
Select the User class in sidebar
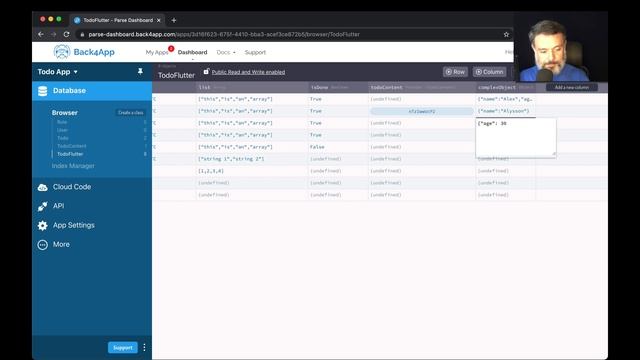pyautogui.click(x=62, y=130)
